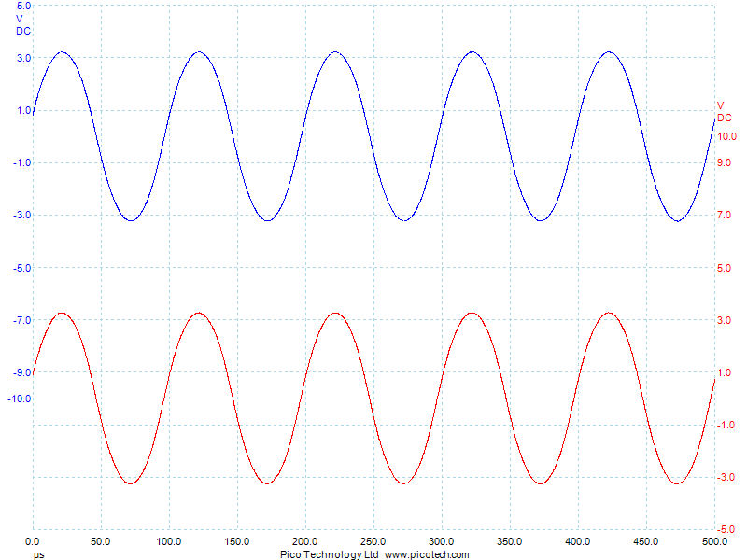Select the blue 3.0 left axis value

tap(24, 58)
